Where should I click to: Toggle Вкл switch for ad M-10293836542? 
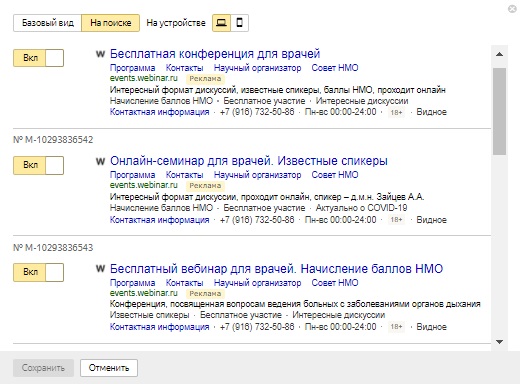pos(38,165)
